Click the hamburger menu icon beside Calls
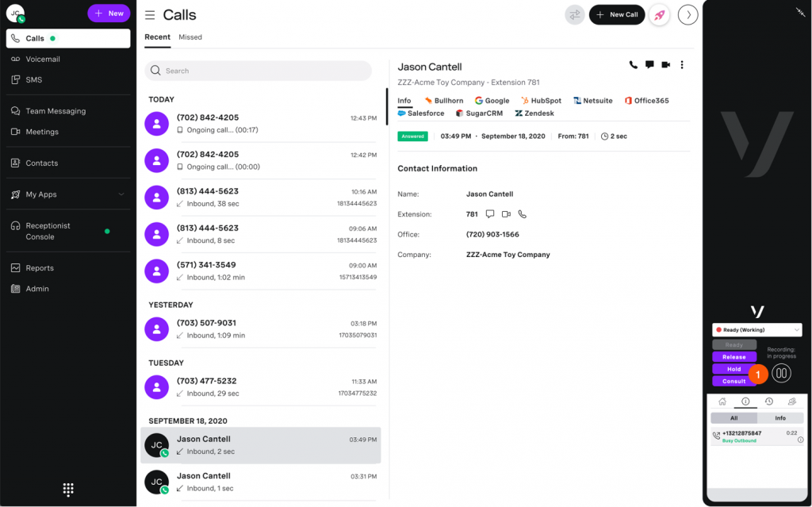This screenshot has width=812, height=507. click(150, 15)
